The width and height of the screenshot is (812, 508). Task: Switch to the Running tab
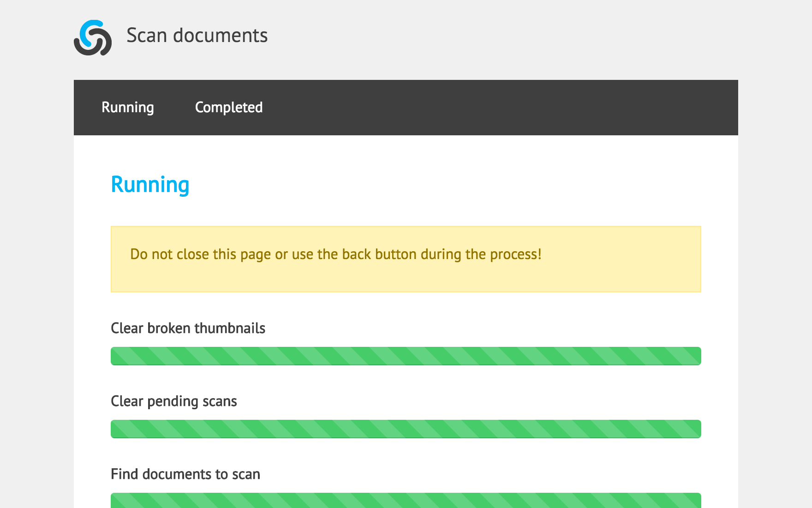(x=128, y=108)
